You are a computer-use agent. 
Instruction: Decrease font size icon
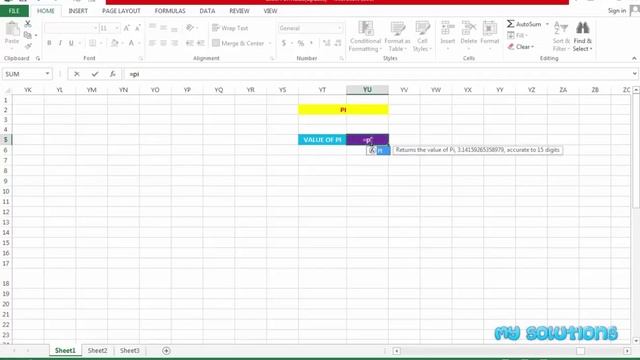point(138,28)
